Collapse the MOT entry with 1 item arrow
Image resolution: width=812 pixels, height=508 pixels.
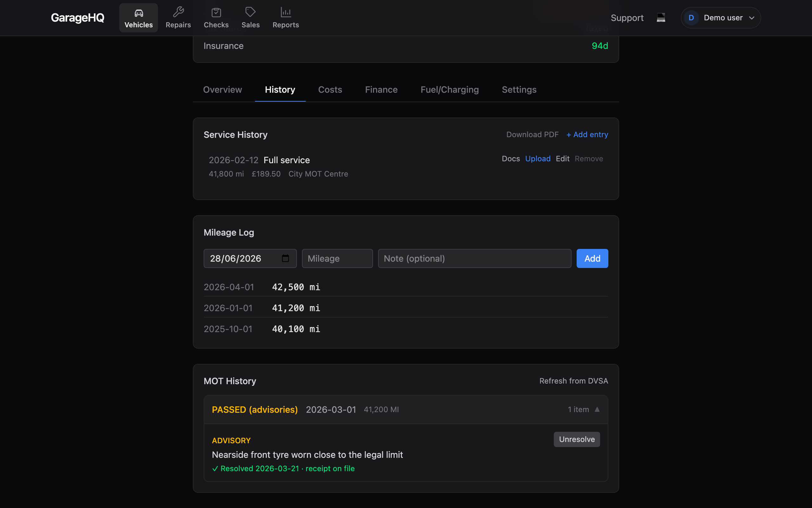[597, 409]
